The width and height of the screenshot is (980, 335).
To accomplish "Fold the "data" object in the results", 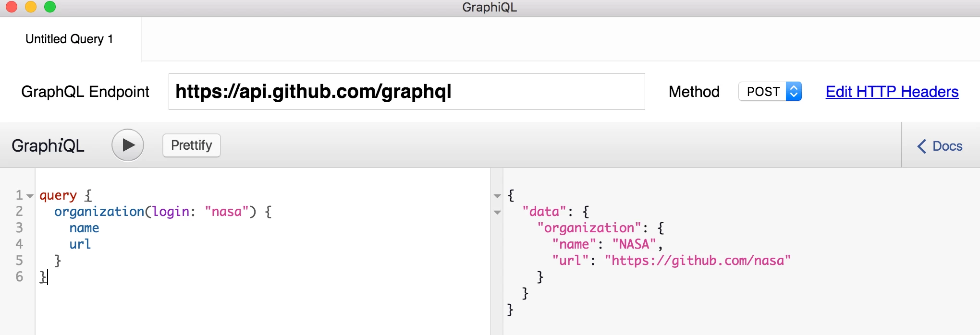I will (x=497, y=212).
